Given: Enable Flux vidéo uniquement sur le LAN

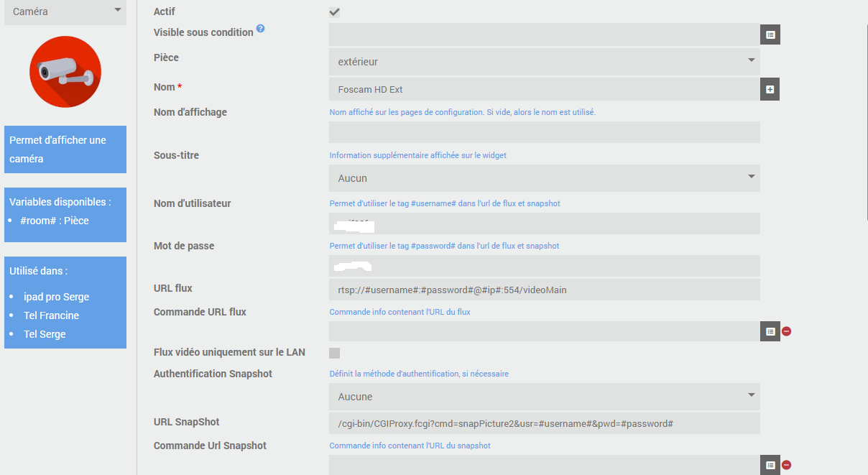Looking at the screenshot, I should click(335, 353).
